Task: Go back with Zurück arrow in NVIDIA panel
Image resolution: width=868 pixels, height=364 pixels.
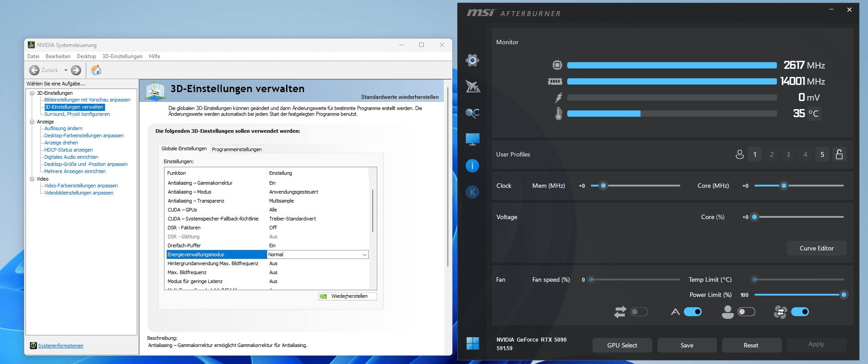Action: [x=34, y=70]
